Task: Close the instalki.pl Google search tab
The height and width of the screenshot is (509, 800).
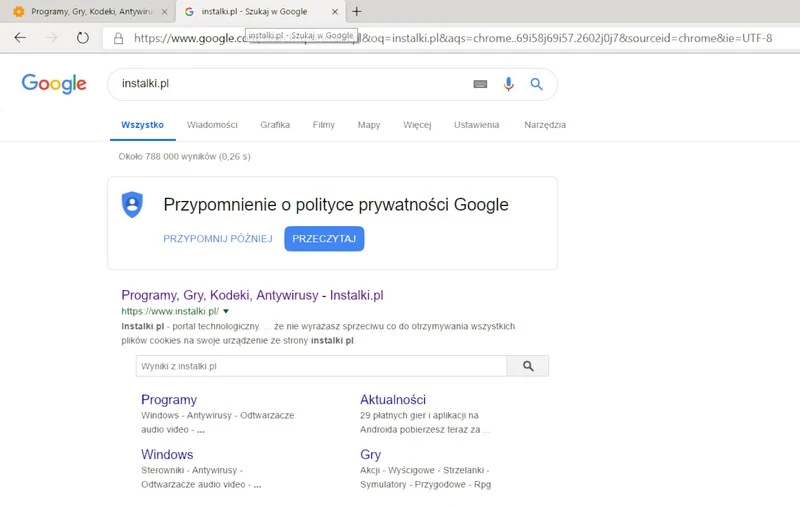Action: 335,12
